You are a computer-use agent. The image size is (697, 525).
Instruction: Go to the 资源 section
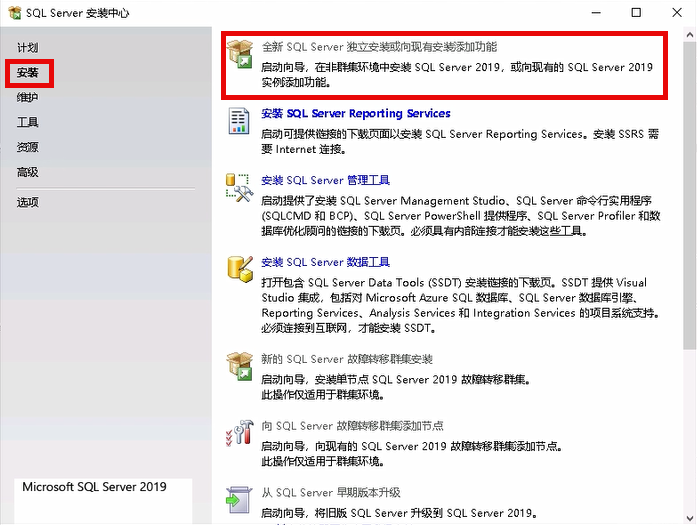tap(27, 148)
